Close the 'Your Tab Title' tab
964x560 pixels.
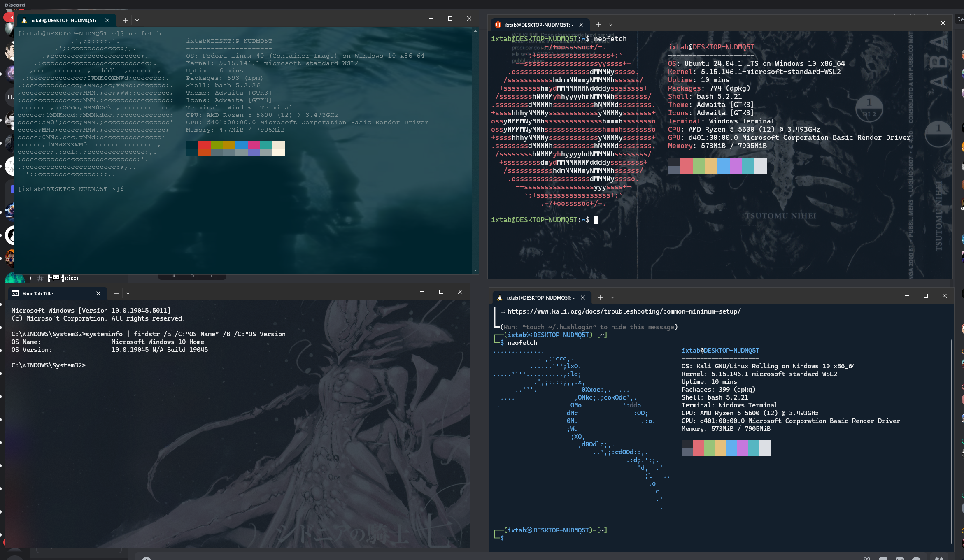coord(98,293)
